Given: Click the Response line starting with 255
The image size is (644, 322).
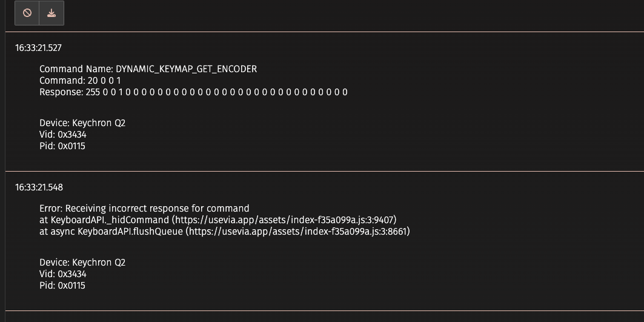Looking at the screenshot, I should pyautogui.click(x=193, y=92).
